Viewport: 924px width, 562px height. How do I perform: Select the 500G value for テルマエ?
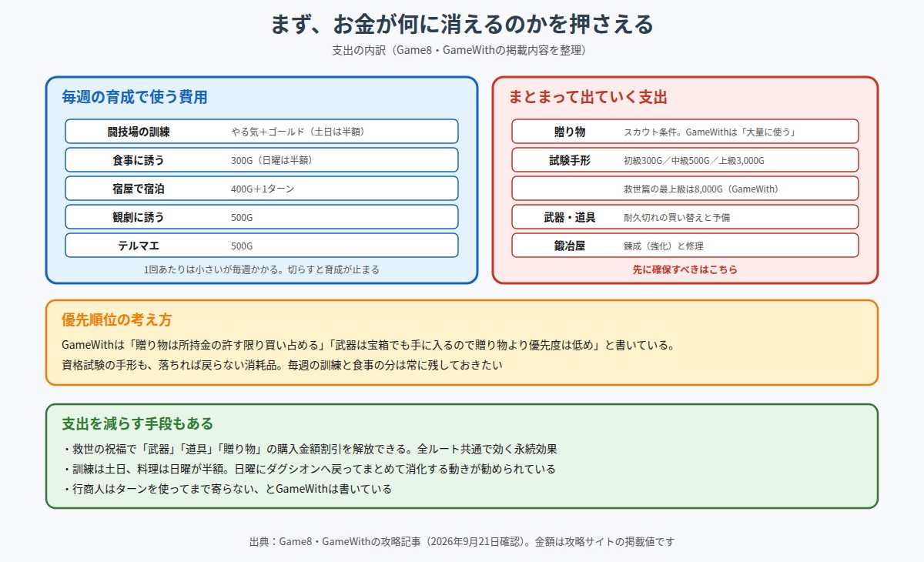coord(242,246)
